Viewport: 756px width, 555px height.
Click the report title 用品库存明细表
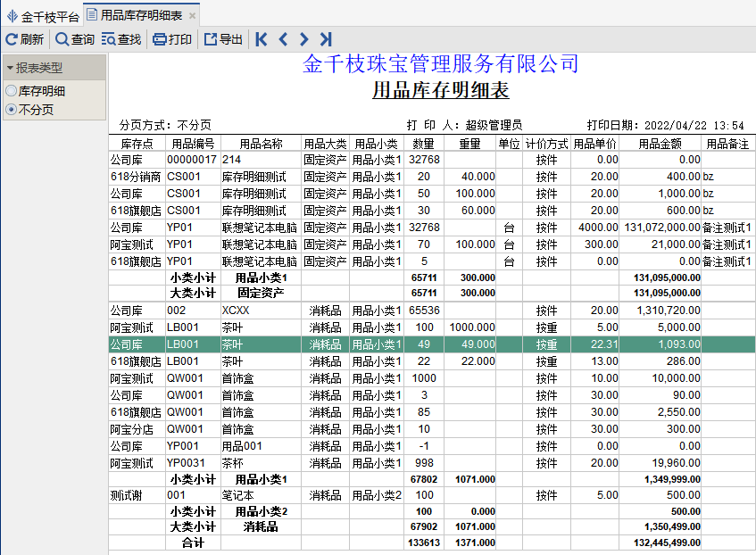pyautogui.click(x=440, y=90)
